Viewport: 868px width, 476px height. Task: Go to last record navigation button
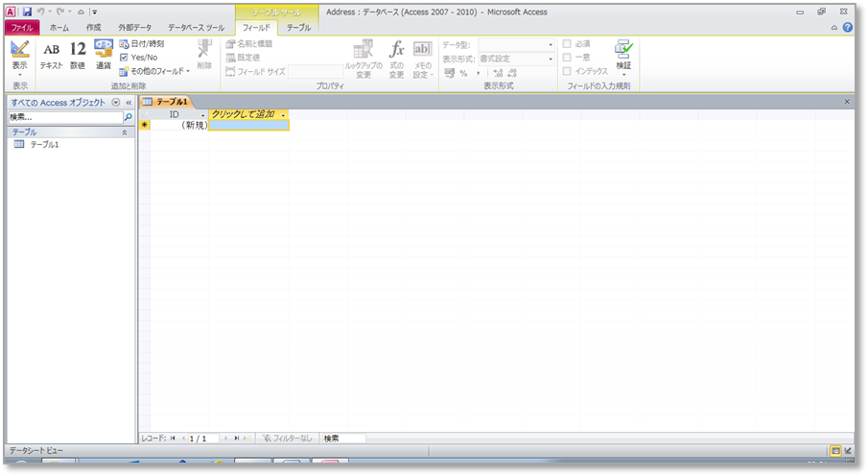point(236,439)
